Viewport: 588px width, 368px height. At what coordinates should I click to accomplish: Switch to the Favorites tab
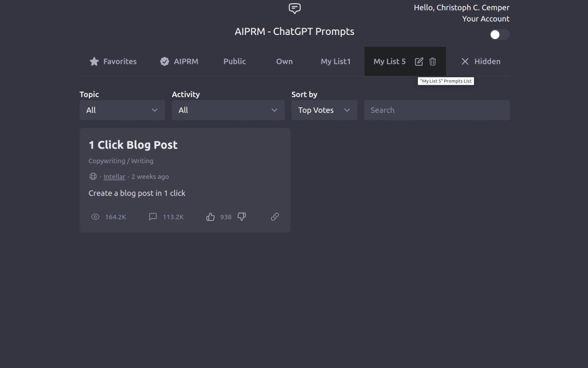(113, 61)
